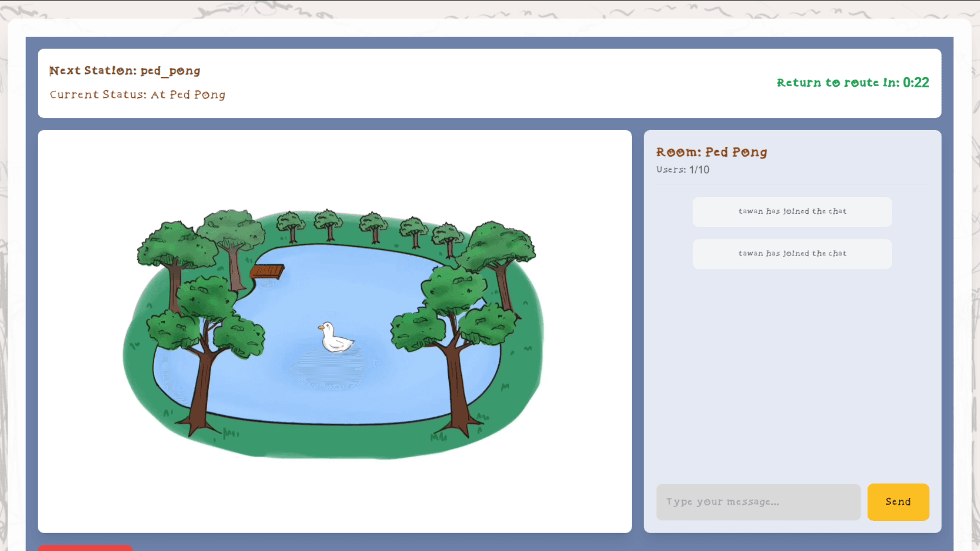Screen dimensions: 980x551
Task: Click the 'Next Station: ped_pong' label
Action: (x=125, y=71)
